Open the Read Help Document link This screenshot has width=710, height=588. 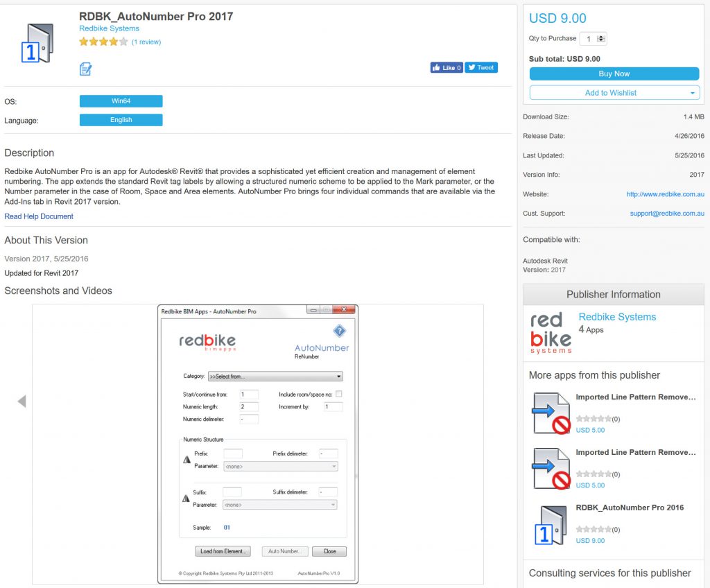click(39, 216)
